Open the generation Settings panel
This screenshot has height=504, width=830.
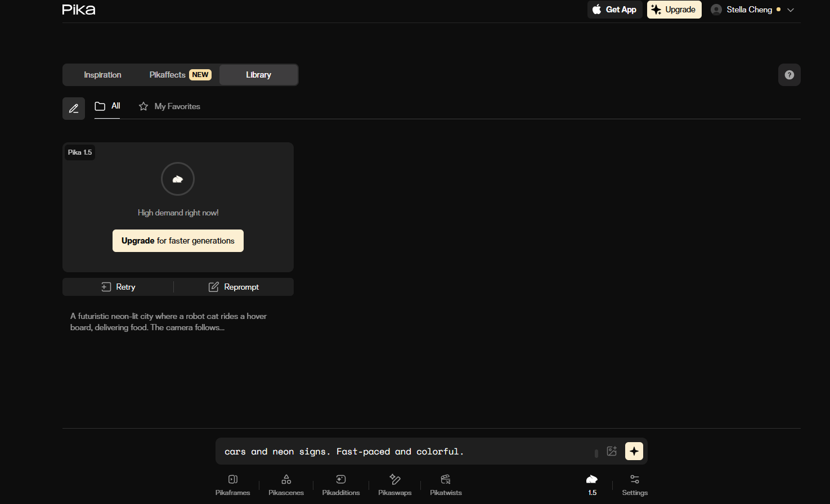(x=635, y=485)
